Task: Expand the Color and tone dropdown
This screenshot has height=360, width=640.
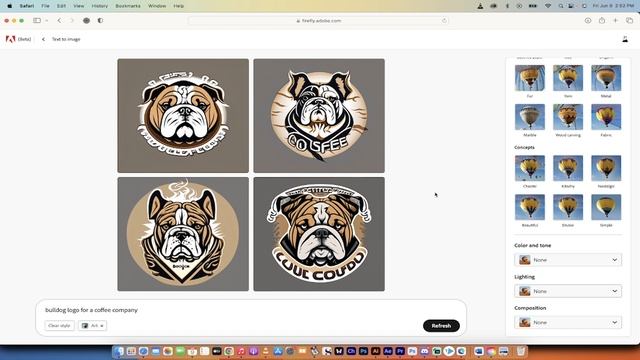Action: coord(568,260)
